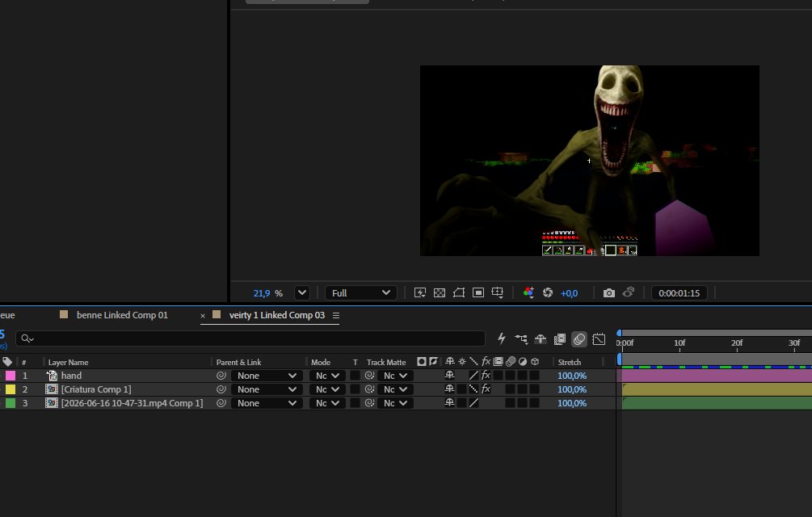Click the pink label color of the hand layer
The image size is (812, 517).
(x=11, y=376)
